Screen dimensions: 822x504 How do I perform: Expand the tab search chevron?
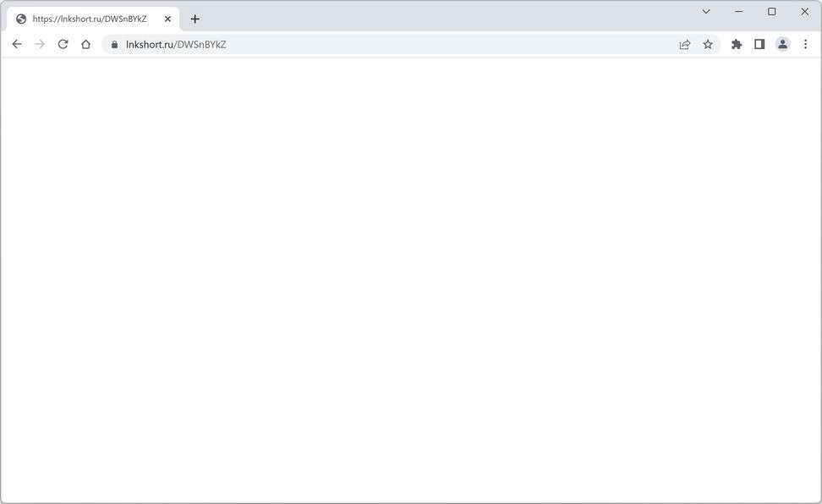[706, 12]
